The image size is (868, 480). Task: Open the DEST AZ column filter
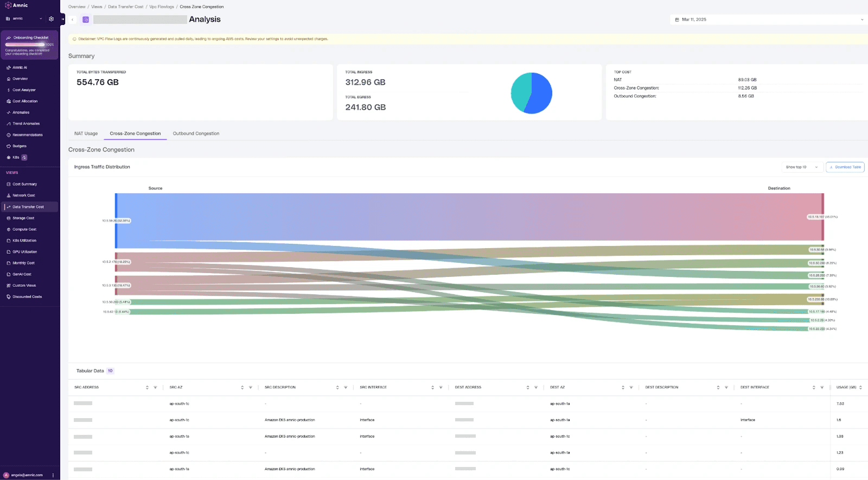point(631,388)
